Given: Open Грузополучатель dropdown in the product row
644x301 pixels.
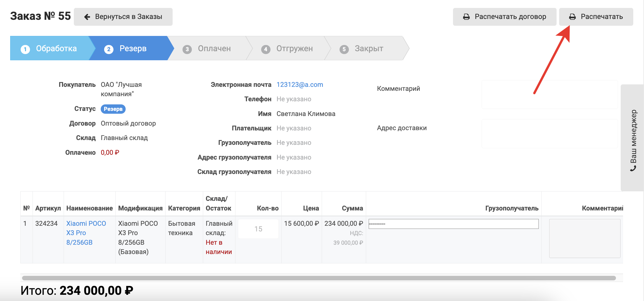Looking at the screenshot, I should click(453, 224).
